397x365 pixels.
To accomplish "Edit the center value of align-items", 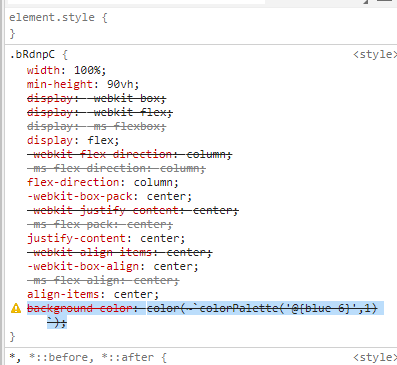I will 133,294.
